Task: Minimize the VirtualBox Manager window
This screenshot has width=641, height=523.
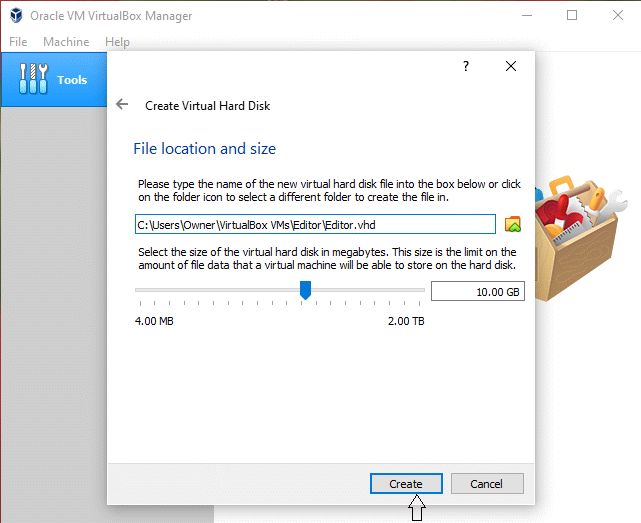Action: click(x=526, y=16)
